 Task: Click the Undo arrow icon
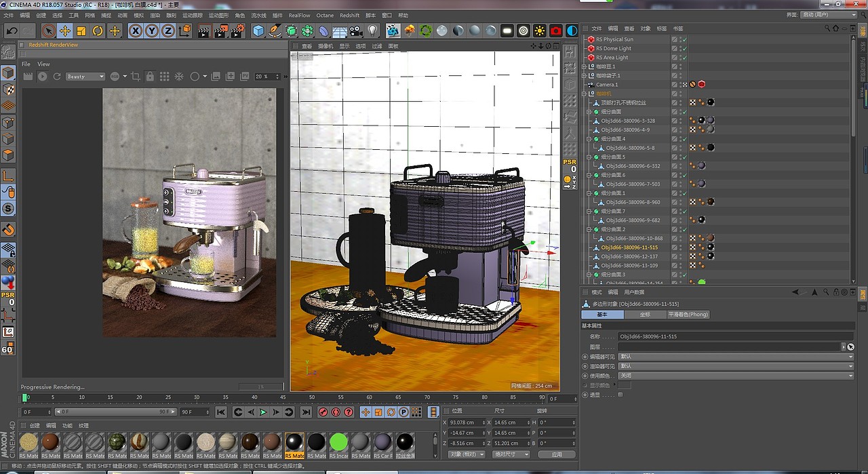(12, 31)
